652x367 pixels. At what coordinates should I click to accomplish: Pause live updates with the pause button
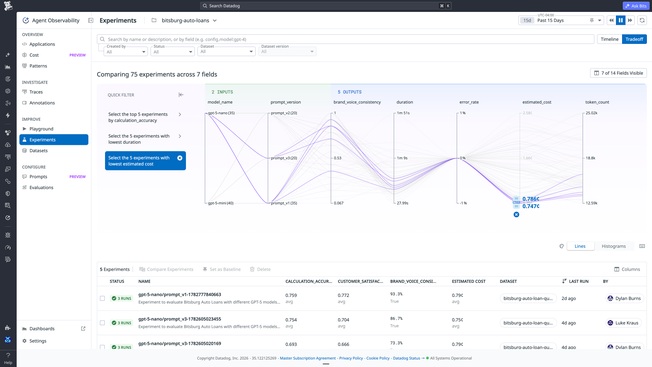[620, 20]
